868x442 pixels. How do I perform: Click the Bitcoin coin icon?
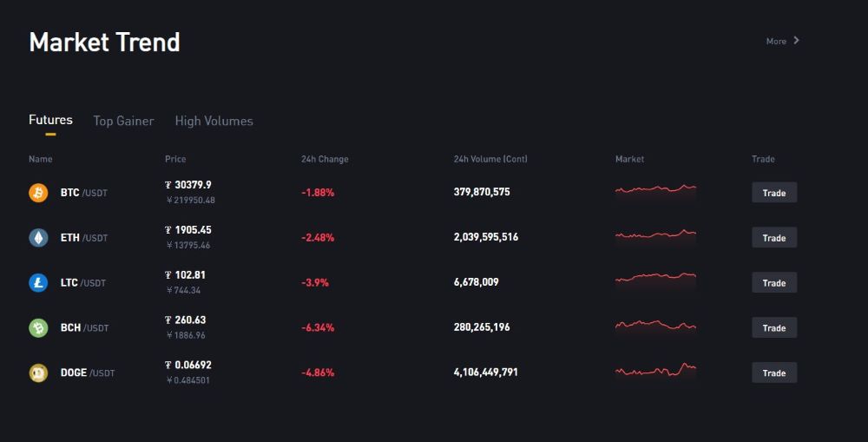click(x=38, y=193)
